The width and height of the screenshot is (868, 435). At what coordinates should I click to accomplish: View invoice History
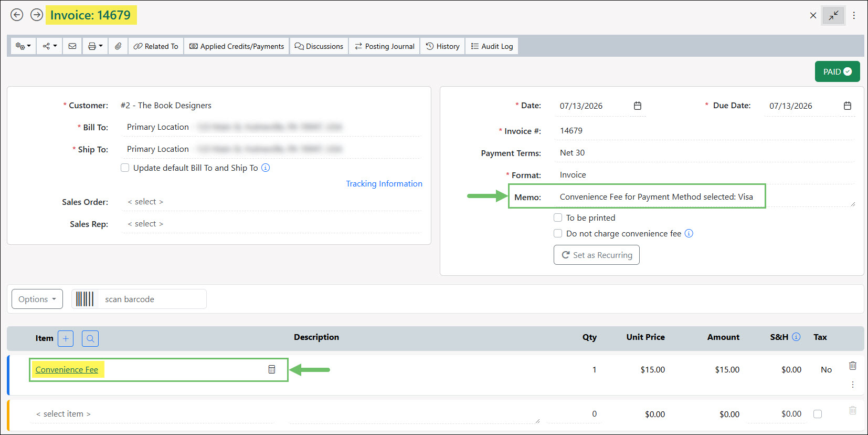[443, 46]
